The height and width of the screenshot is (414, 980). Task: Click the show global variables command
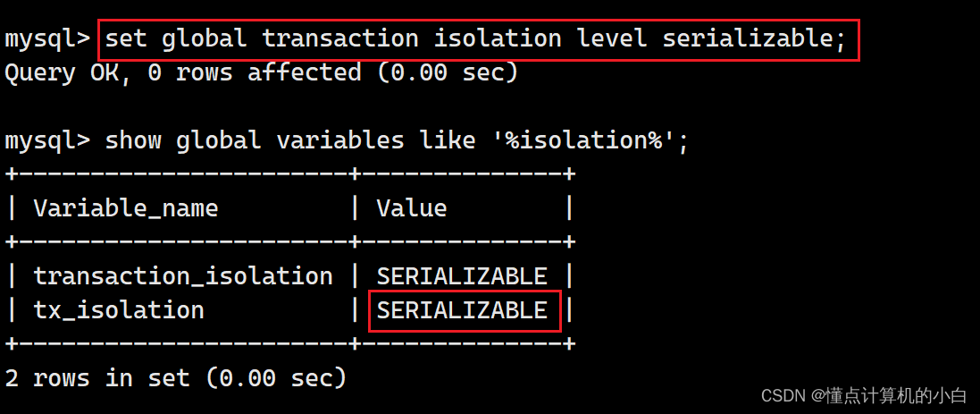397,140
